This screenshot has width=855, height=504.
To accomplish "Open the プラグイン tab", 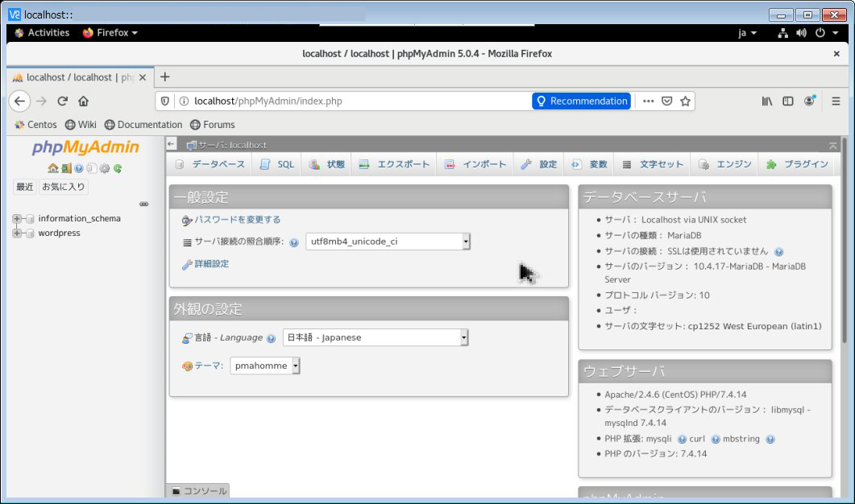I will tap(797, 164).
